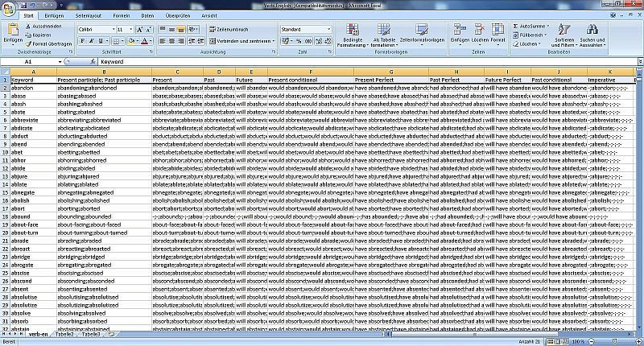This screenshot has height=346, width=644.
Task: Open Füllbereich dropdown
Action: [530, 35]
